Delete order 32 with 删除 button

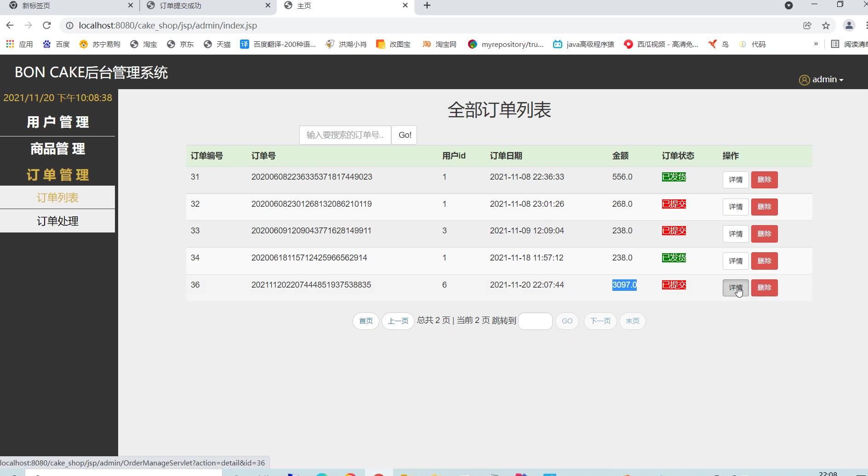764,207
